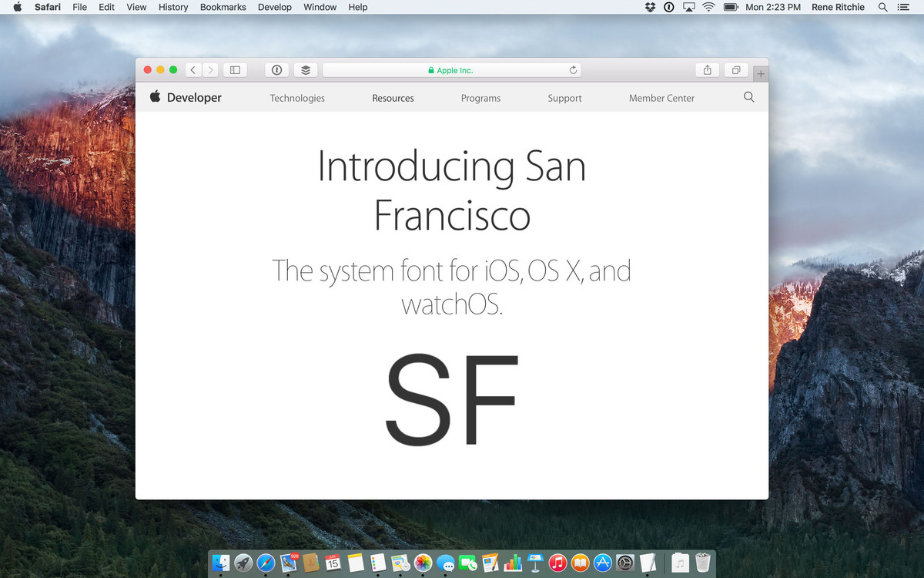The height and width of the screenshot is (578, 924).
Task: Open Calendar in the Dock
Action: [x=333, y=563]
